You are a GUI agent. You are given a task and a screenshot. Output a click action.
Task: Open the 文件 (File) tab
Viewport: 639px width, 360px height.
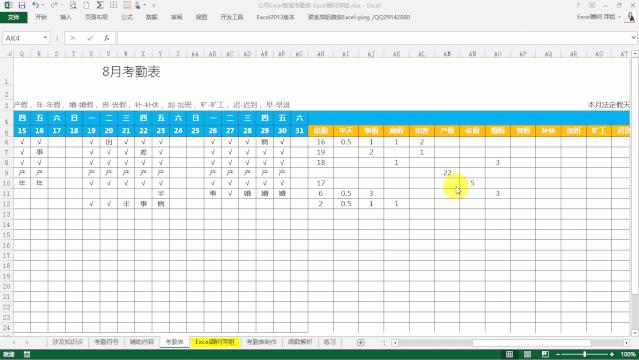coord(13,17)
